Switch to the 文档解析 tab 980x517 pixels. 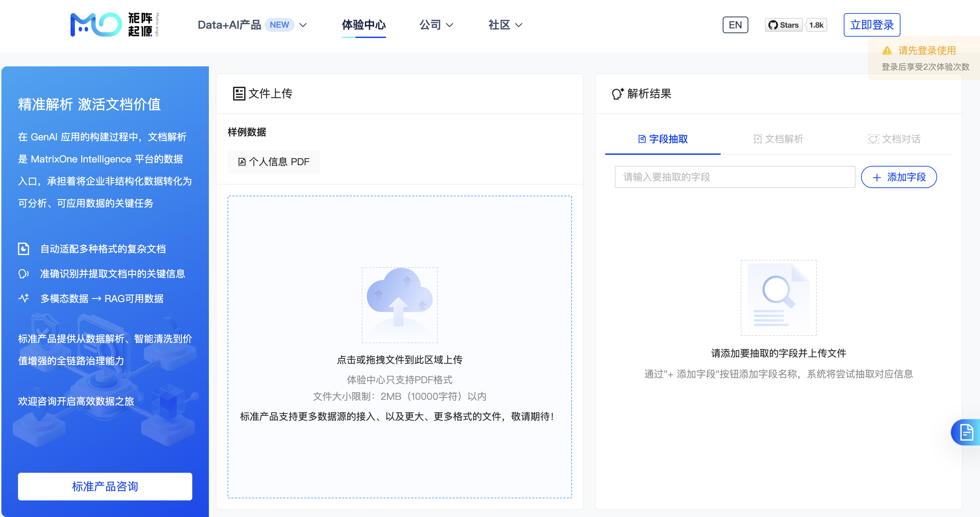[x=779, y=139]
